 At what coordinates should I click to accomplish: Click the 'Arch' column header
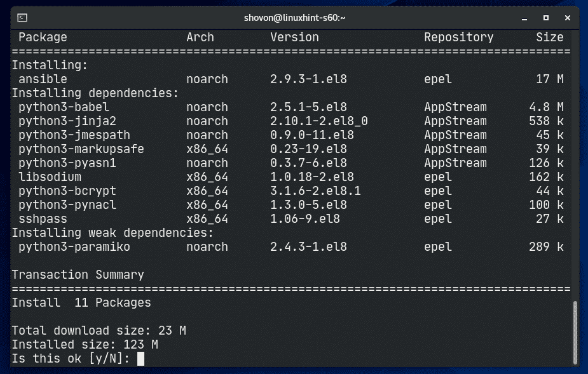coord(200,37)
